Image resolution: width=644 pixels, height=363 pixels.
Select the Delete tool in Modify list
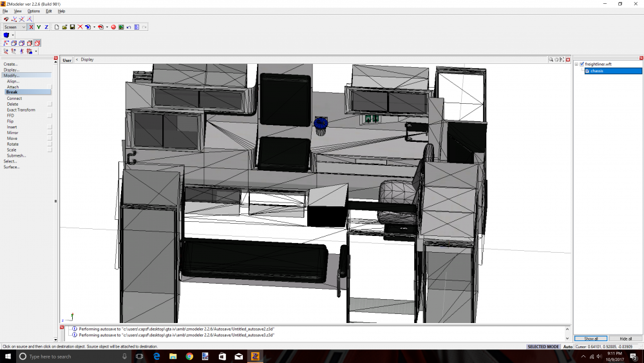12,104
